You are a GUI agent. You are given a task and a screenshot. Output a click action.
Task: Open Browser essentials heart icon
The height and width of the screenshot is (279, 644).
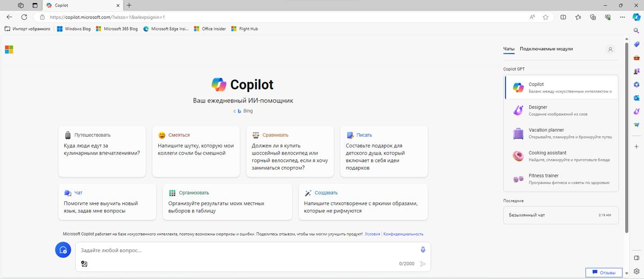tap(608, 17)
